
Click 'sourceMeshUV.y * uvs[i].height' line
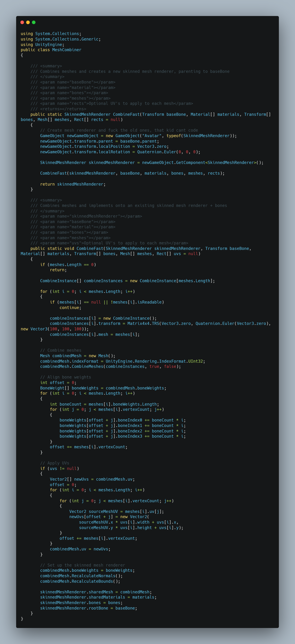point(131,528)
